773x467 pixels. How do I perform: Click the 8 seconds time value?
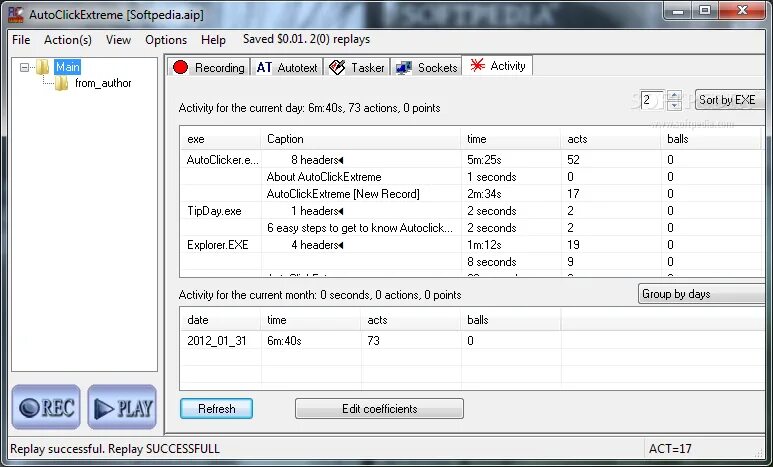[x=492, y=262]
